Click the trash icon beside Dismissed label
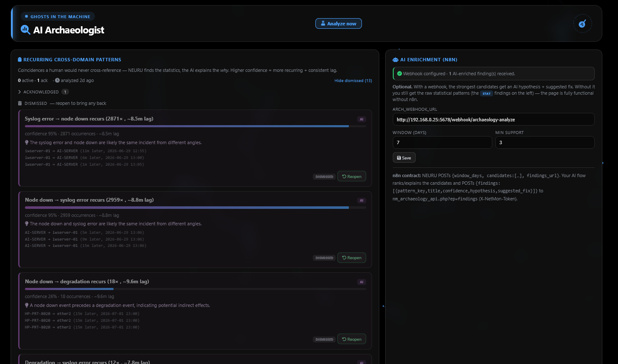This screenshot has height=364, width=618. pyautogui.click(x=20, y=103)
